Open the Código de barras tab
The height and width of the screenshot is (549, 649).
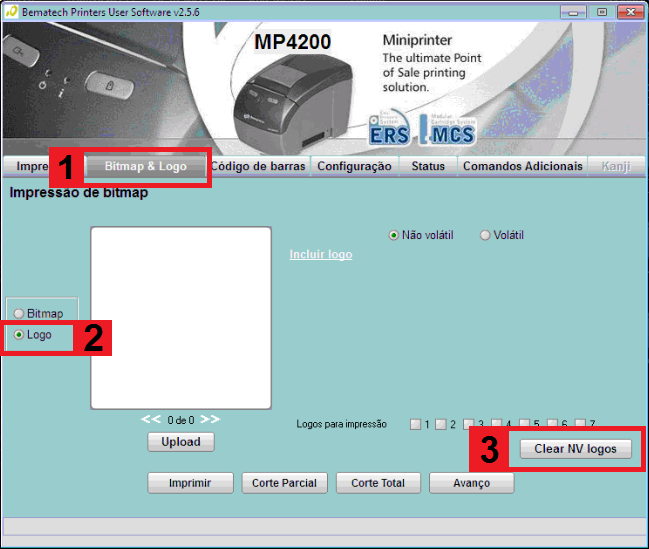259,166
